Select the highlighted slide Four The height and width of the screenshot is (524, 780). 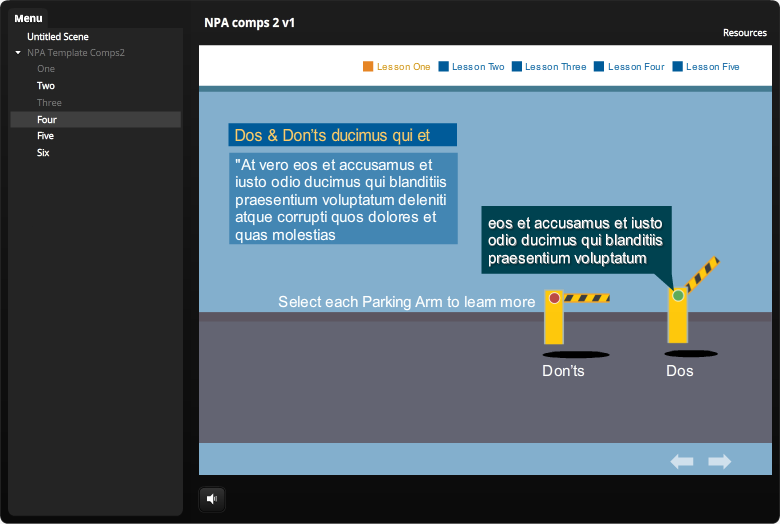tap(47, 120)
